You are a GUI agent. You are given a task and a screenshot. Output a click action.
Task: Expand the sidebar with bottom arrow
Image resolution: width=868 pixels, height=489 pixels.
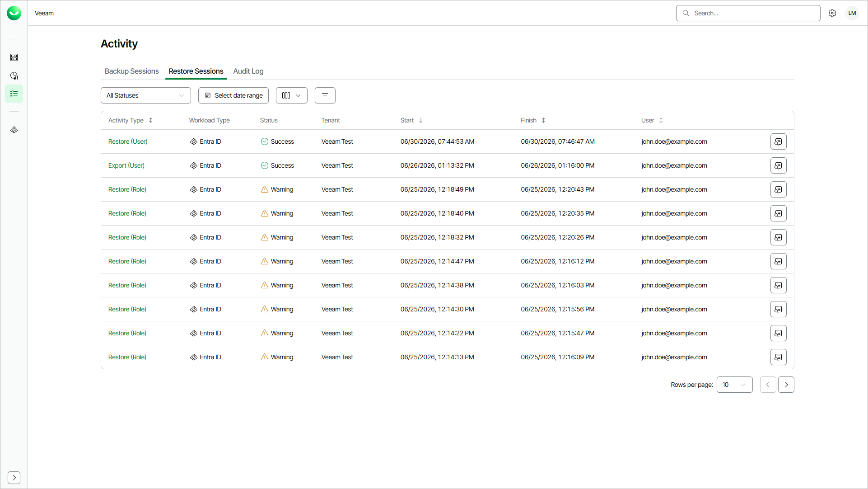pos(14,478)
